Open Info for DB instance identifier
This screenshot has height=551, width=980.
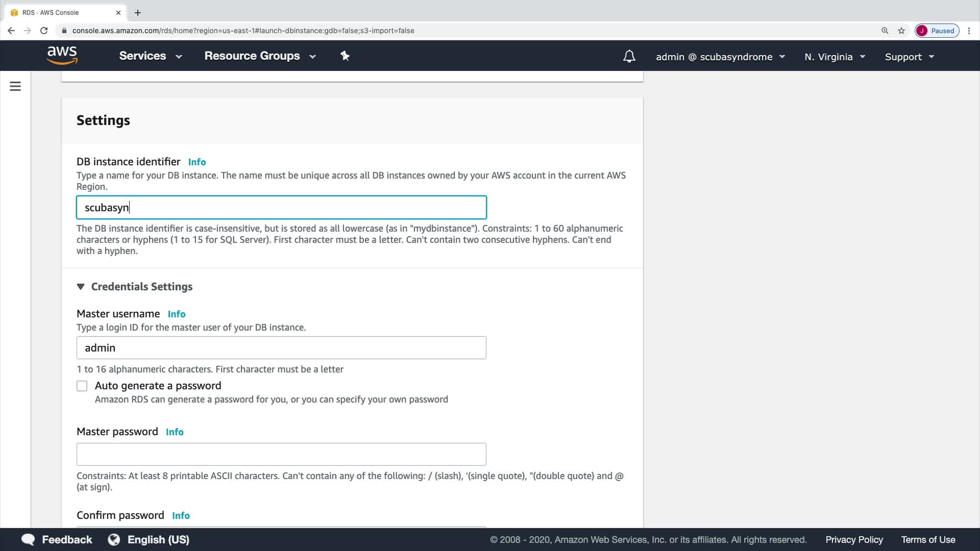point(197,162)
